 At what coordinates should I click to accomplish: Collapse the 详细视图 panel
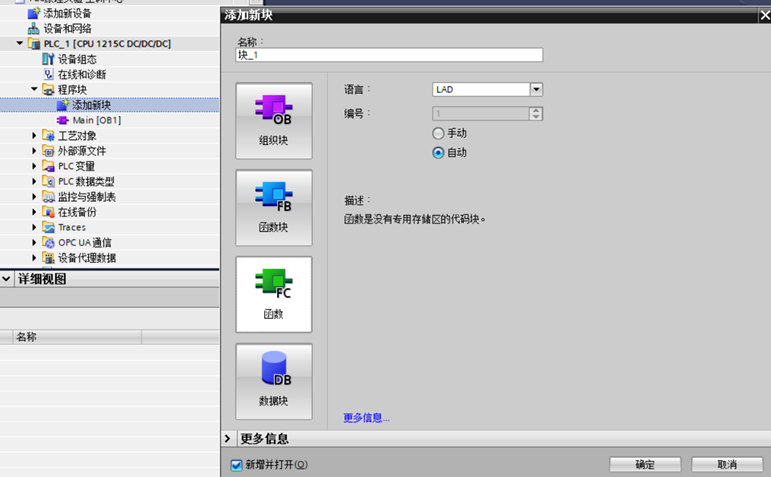(x=6, y=279)
